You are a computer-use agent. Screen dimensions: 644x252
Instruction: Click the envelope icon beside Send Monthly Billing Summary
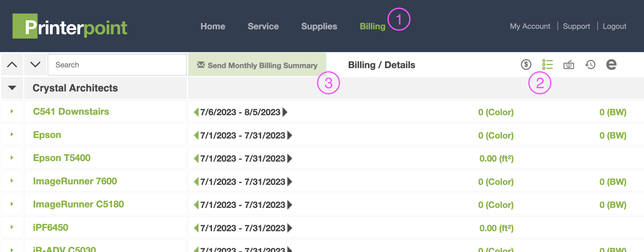click(x=201, y=65)
